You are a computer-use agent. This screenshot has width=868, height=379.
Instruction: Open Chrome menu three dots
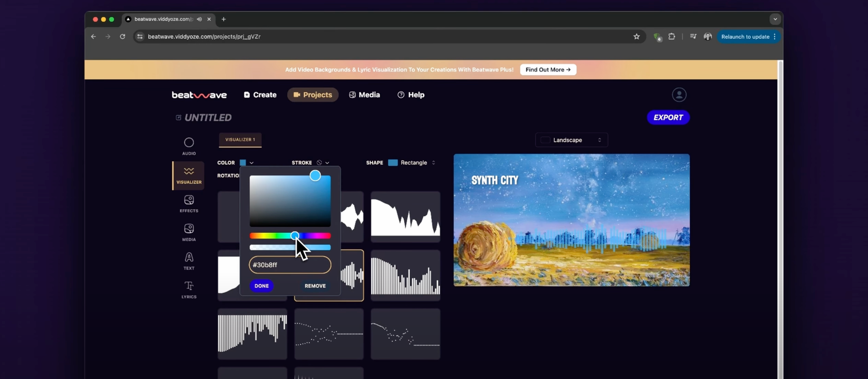pyautogui.click(x=775, y=36)
